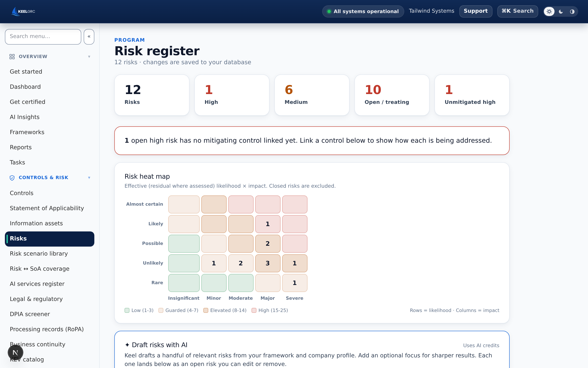Click the 12 Risks summary card
The image size is (588, 368).
152,95
